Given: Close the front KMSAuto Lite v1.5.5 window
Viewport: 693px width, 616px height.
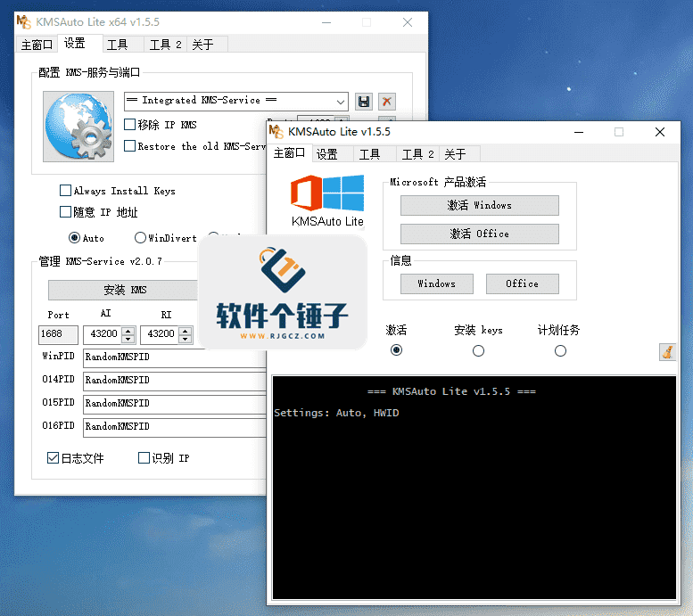Looking at the screenshot, I should (x=660, y=132).
